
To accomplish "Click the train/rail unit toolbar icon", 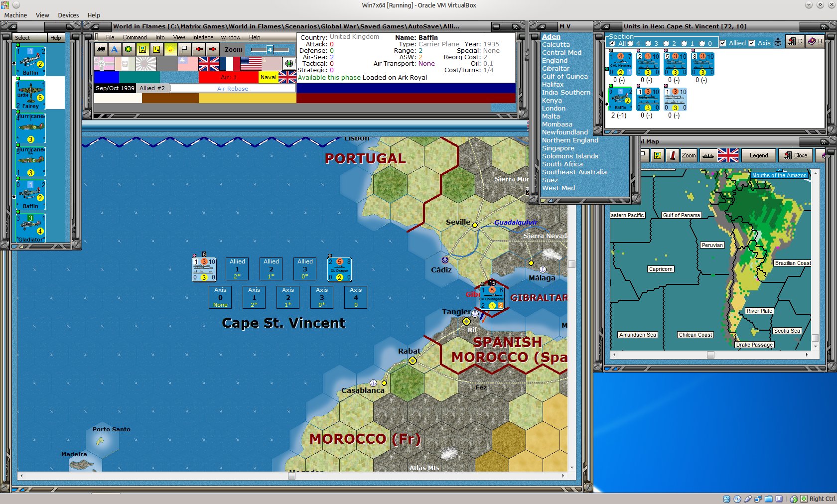I will (x=101, y=49).
